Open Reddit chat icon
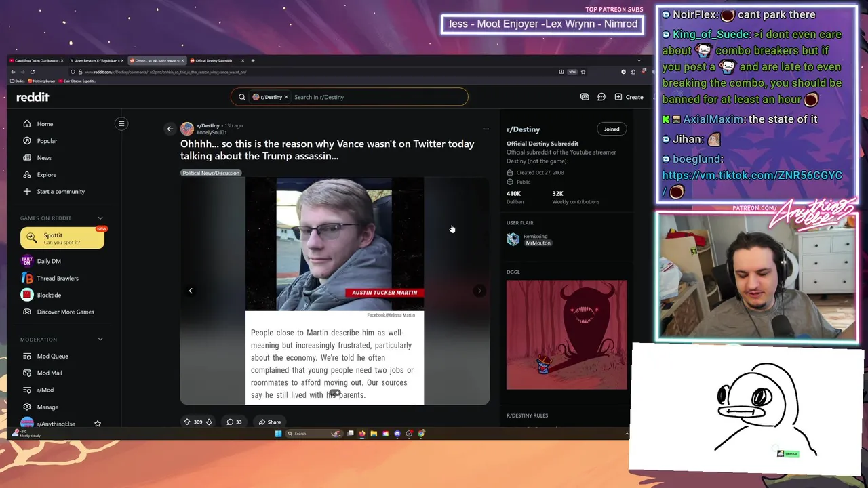The height and width of the screenshot is (488, 868). pos(601,97)
